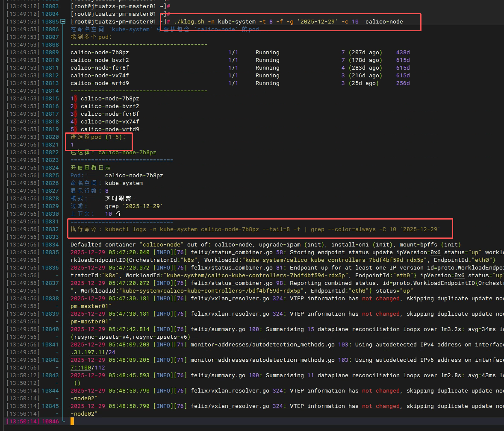Collapse the command block at line 10805

point(63,21)
